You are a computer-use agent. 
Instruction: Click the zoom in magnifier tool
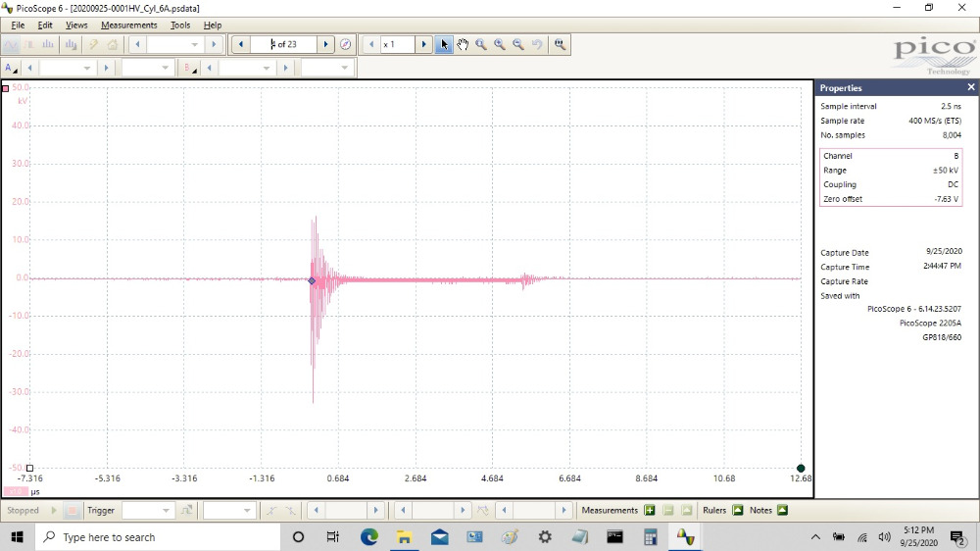point(499,44)
